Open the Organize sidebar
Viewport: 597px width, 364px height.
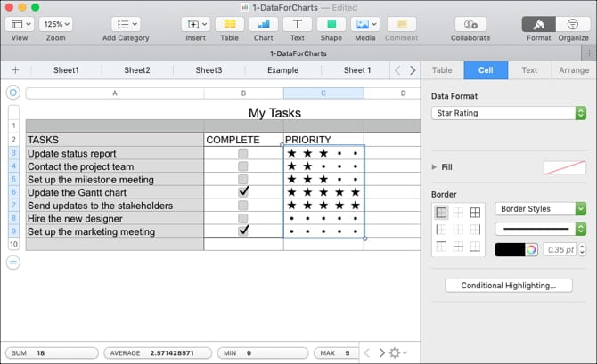(571, 24)
